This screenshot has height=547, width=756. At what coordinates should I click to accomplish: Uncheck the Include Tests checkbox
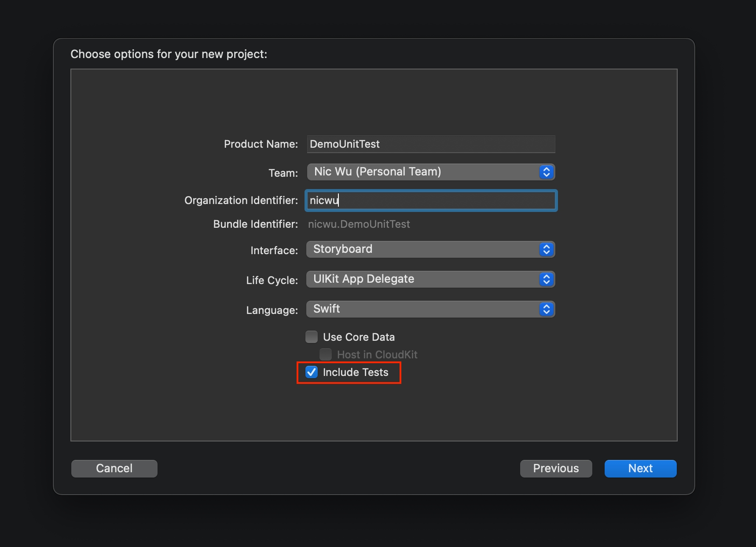pos(312,372)
